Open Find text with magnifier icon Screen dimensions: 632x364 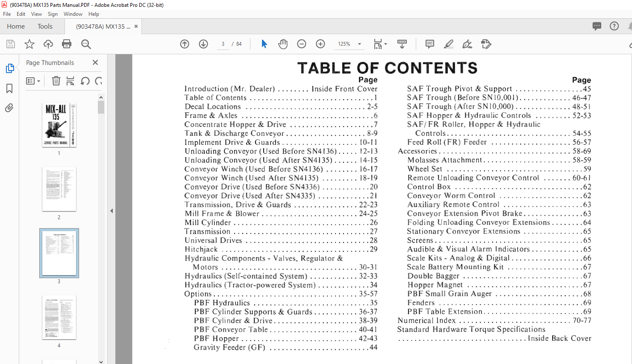coord(86,44)
